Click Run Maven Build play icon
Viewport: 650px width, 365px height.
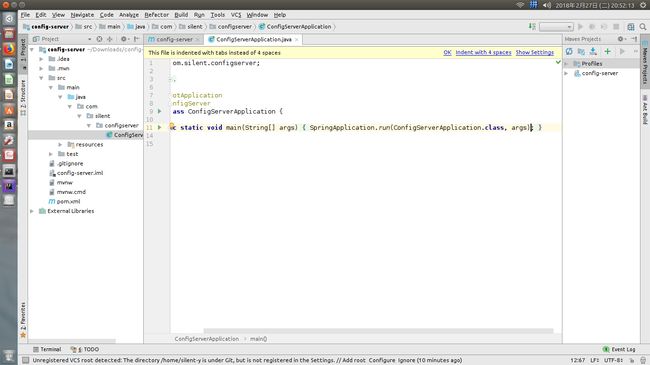coord(622,51)
